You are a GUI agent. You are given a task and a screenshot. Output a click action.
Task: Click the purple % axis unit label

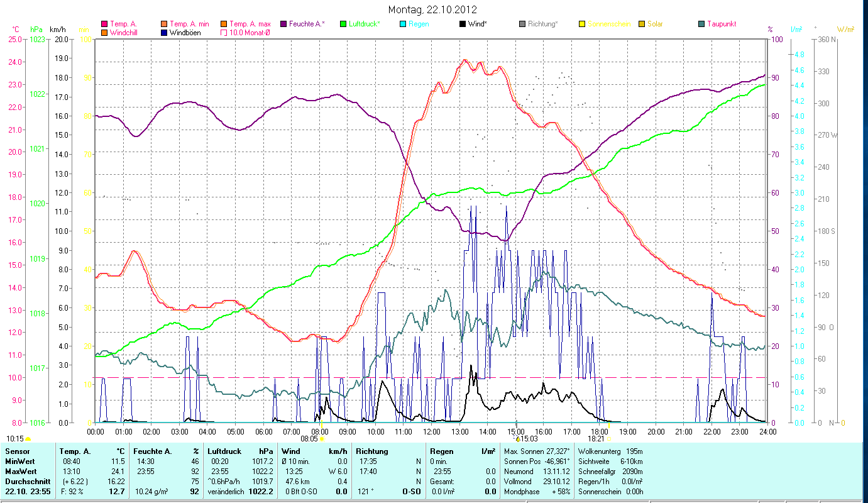click(770, 30)
